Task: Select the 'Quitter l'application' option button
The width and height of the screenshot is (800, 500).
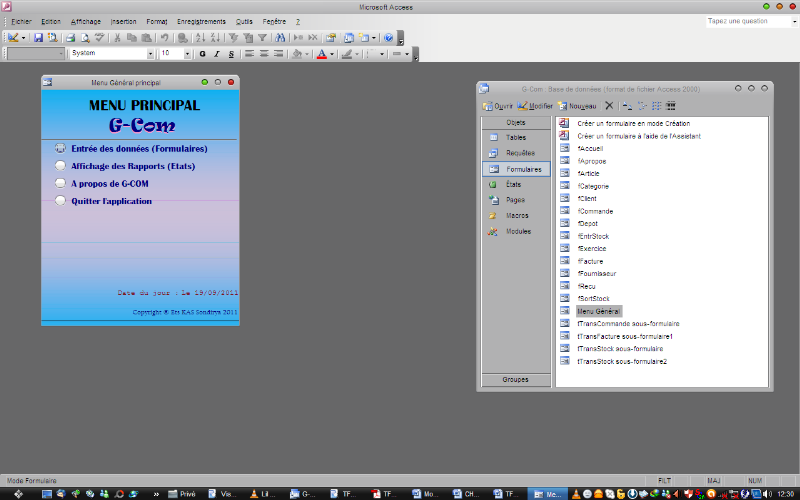Action: [61, 201]
